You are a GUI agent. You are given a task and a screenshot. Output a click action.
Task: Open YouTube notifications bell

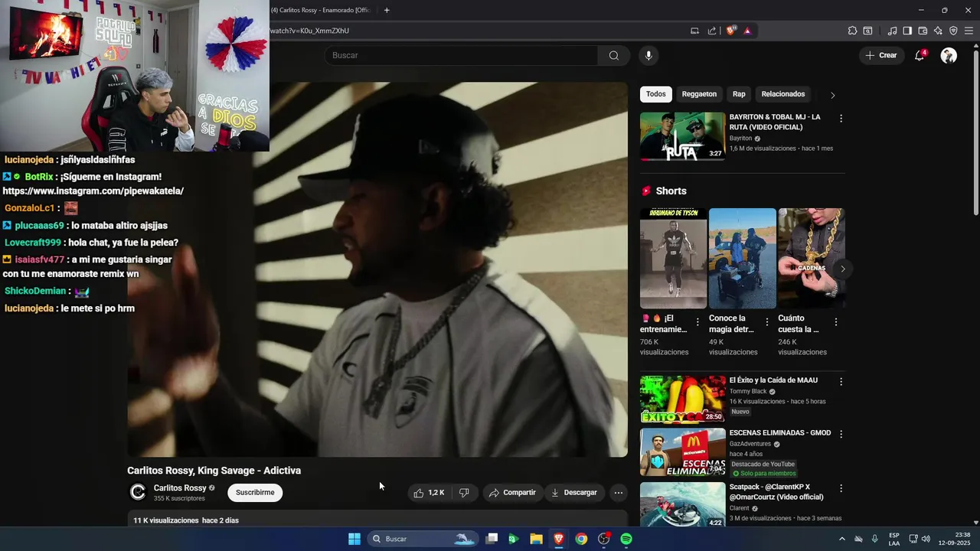click(x=920, y=55)
